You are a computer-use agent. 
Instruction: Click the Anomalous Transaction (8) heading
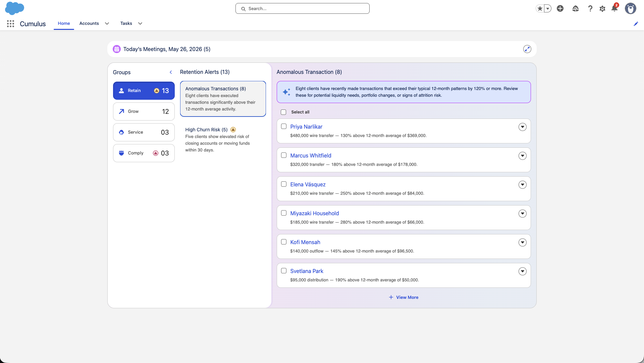click(309, 72)
